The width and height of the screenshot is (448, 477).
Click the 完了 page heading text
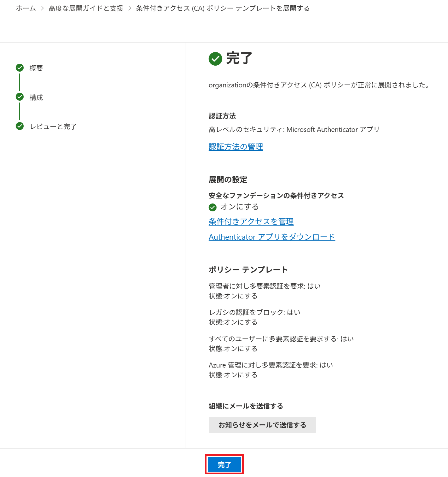pyautogui.click(x=239, y=58)
